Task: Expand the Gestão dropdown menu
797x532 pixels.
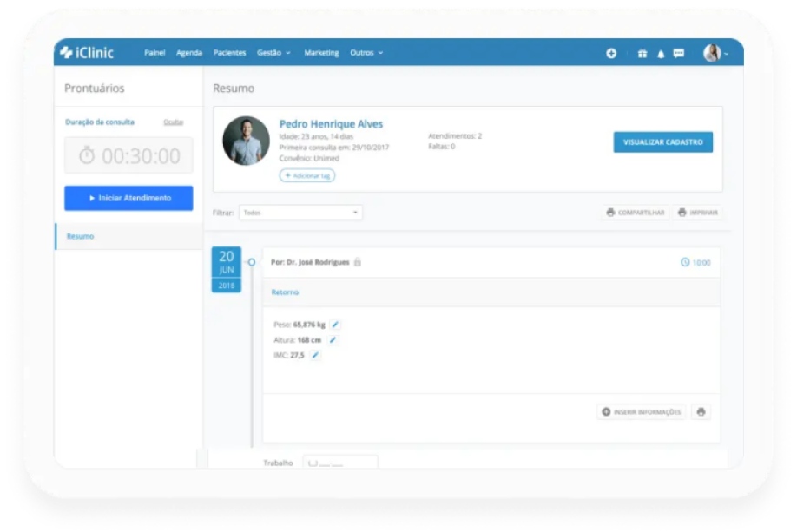Action: click(273, 53)
